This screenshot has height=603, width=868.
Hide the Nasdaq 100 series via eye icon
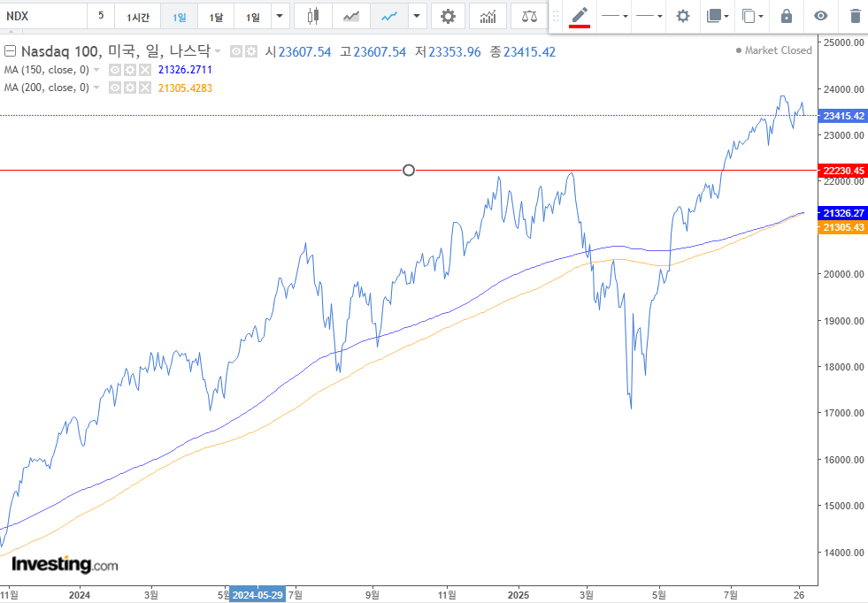[x=236, y=52]
